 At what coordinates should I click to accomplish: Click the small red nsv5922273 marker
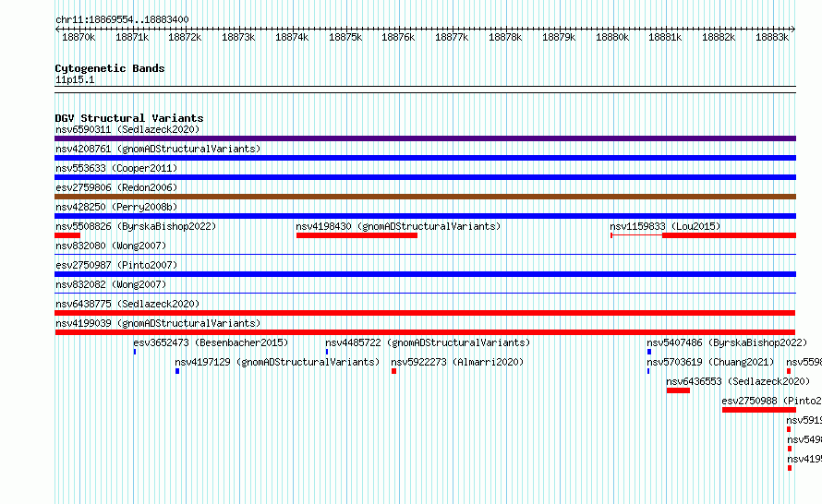[393, 371]
